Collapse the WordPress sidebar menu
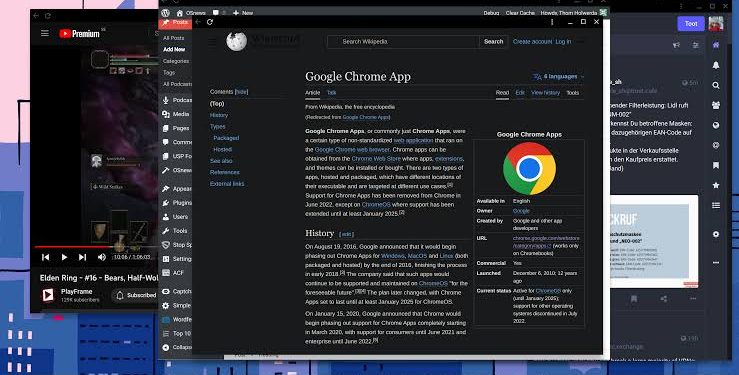739x375 pixels. 176,347
